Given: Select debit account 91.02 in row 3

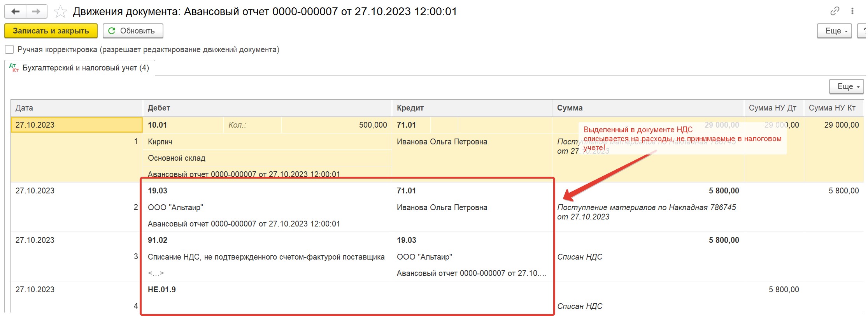Looking at the screenshot, I should point(158,240).
